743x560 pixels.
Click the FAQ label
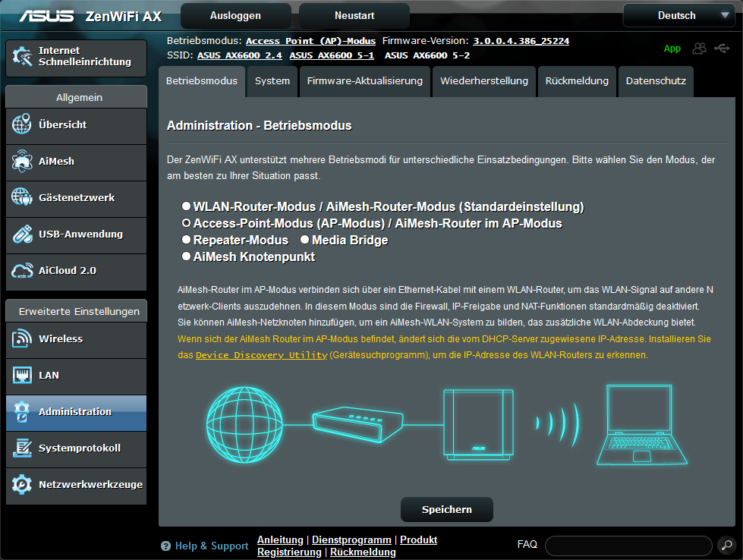[x=527, y=544]
